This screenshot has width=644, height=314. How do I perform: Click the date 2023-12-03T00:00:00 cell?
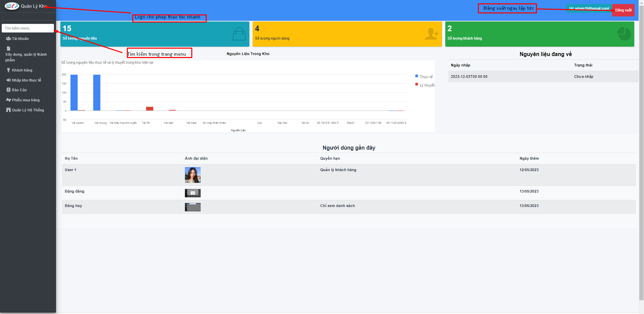(x=469, y=76)
